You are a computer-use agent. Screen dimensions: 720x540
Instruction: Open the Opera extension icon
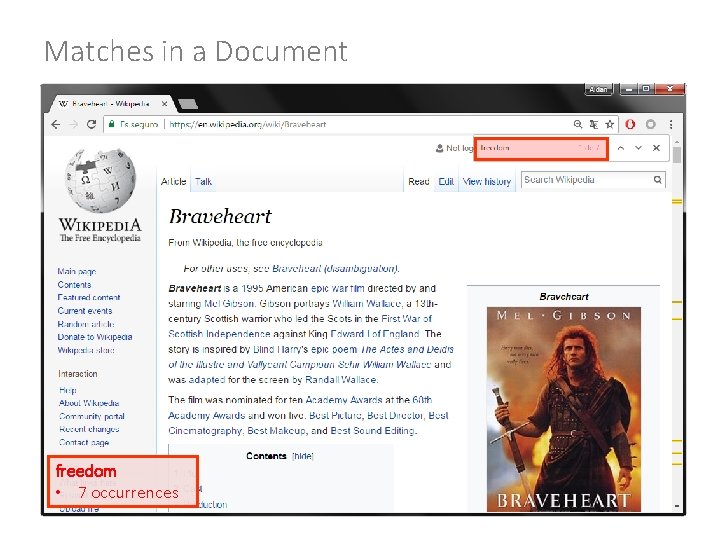[x=630, y=124]
